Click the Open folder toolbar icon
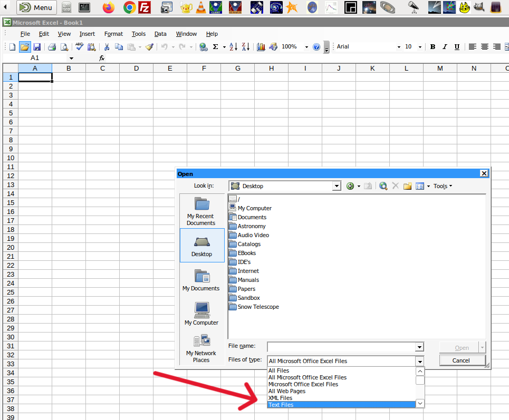The image size is (509, 420). 25,47
